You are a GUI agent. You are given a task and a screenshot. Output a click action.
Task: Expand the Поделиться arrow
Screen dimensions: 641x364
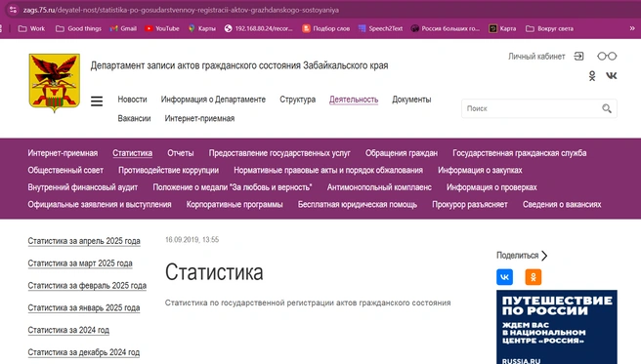(544, 256)
